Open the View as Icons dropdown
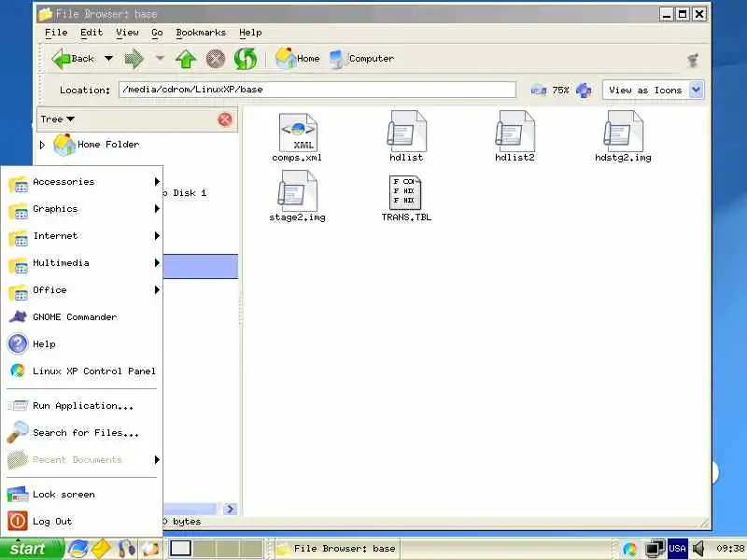Image resolution: width=747 pixels, height=560 pixels. pyautogui.click(x=653, y=90)
